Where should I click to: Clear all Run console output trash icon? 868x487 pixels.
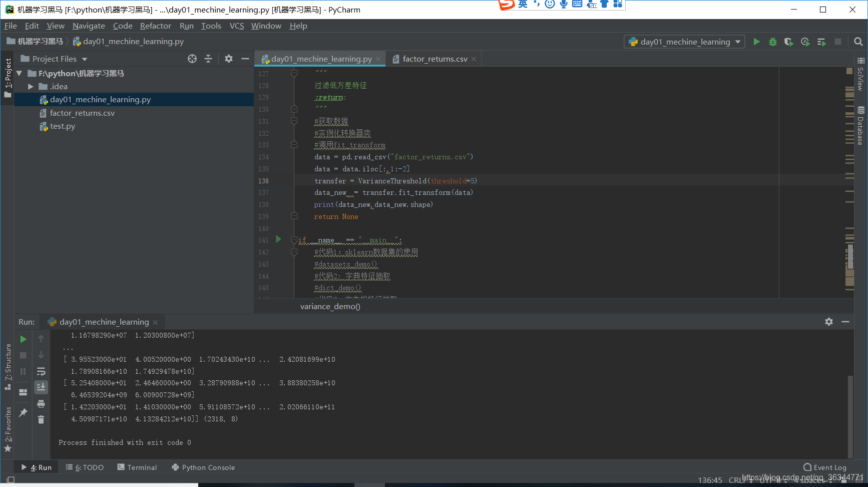click(41, 420)
